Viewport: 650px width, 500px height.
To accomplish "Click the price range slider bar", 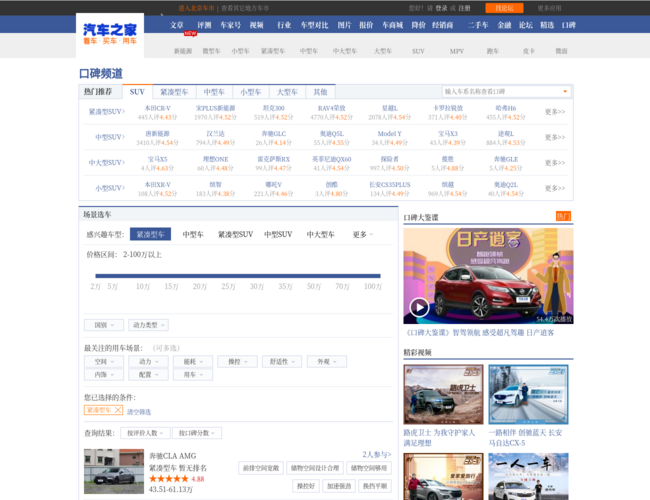I will point(238,276).
